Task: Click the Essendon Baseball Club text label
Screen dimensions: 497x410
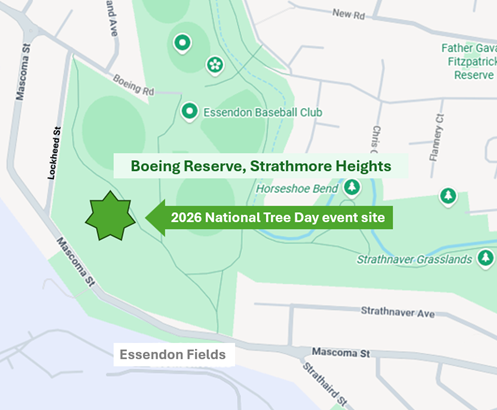Action: pyautogui.click(x=263, y=112)
